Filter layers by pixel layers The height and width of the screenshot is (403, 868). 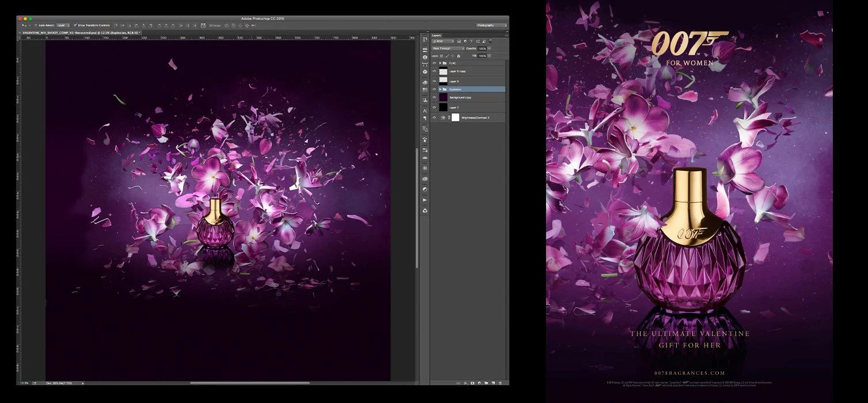(x=459, y=41)
